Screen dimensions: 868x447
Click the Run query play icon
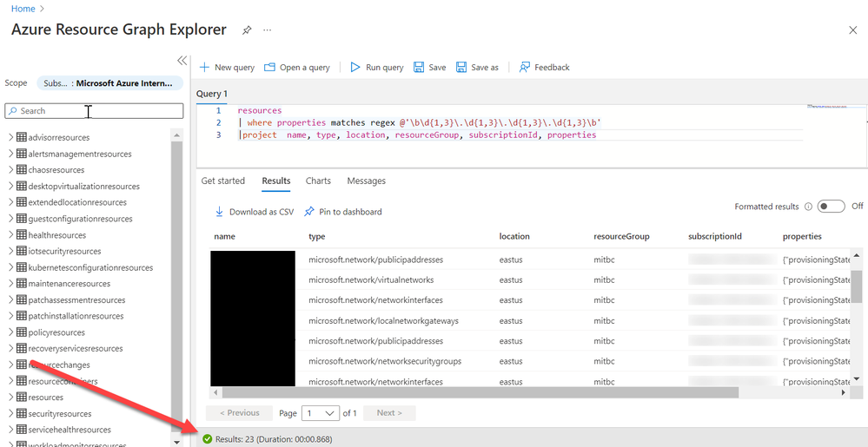coord(355,67)
